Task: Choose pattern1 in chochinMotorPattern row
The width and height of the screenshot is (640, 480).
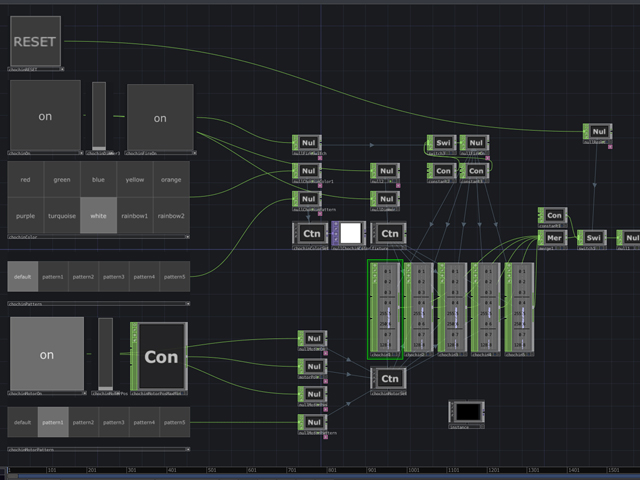Action: click(53, 422)
